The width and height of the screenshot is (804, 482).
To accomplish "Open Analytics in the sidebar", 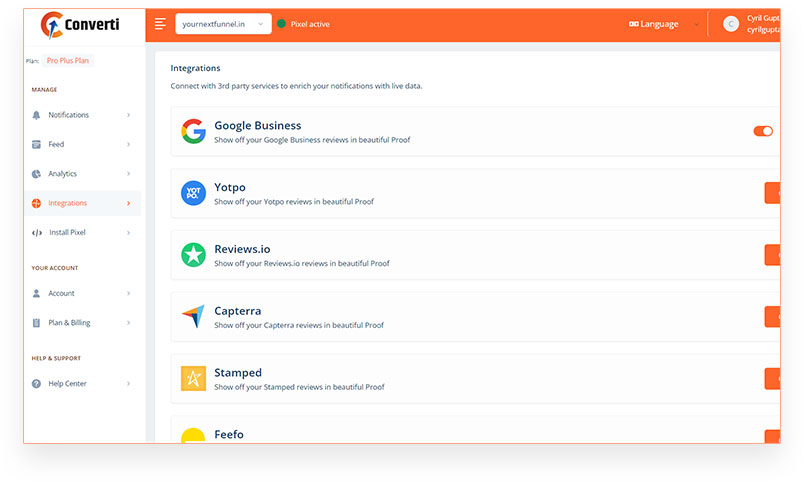I will point(82,174).
